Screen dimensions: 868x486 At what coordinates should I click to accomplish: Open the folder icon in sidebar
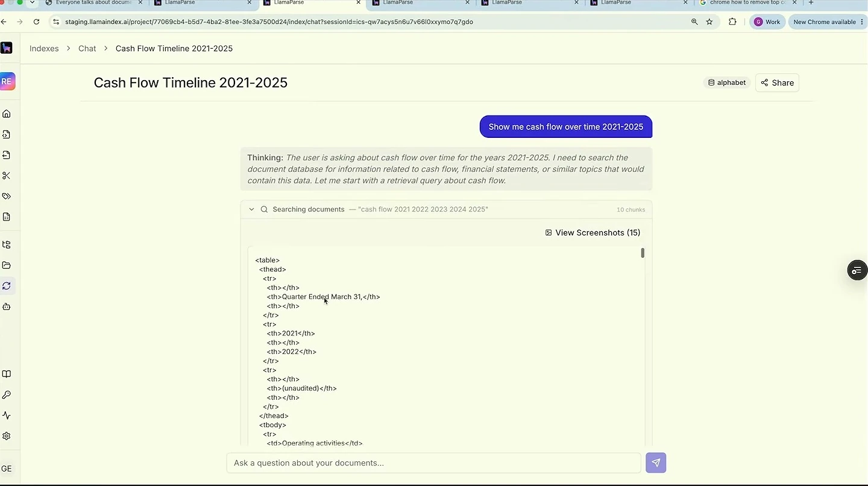click(7, 266)
